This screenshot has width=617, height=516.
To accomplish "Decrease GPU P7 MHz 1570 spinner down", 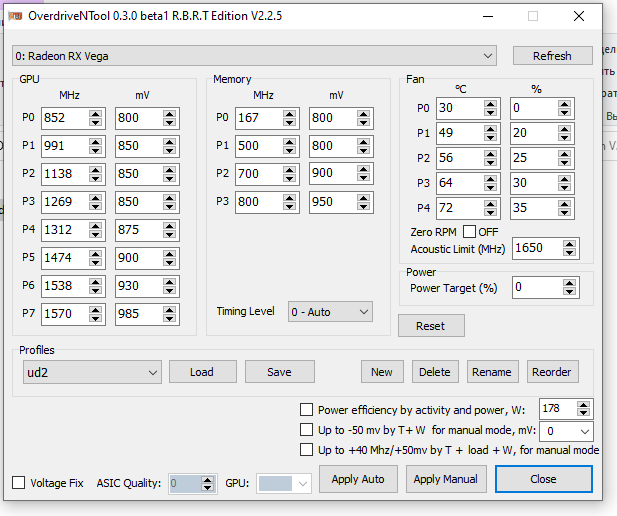I will [x=95, y=318].
